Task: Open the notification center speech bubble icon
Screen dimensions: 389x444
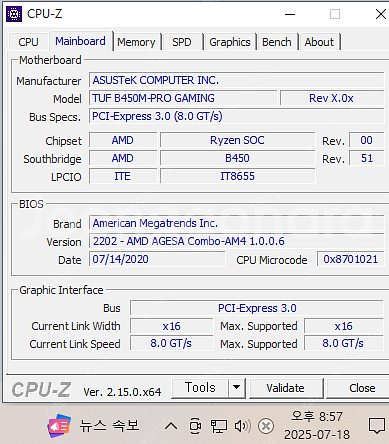Action: click(377, 426)
